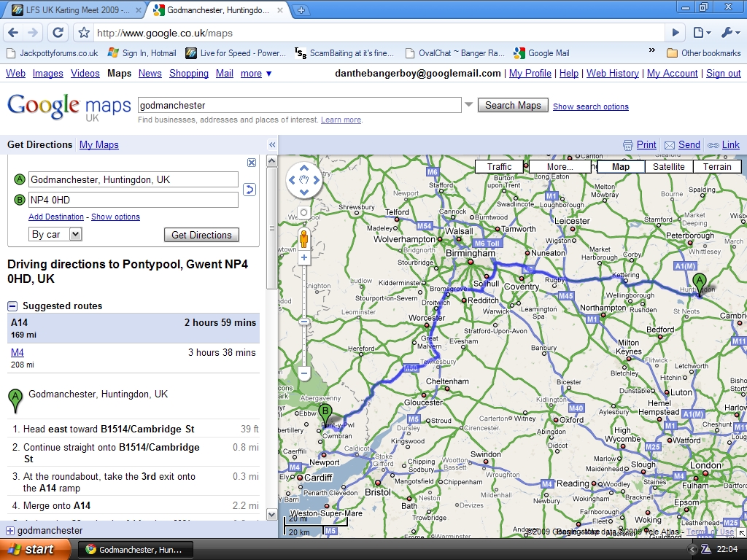
Task: Click the directions panel scrollbar up arrow
Action: point(271,161)
